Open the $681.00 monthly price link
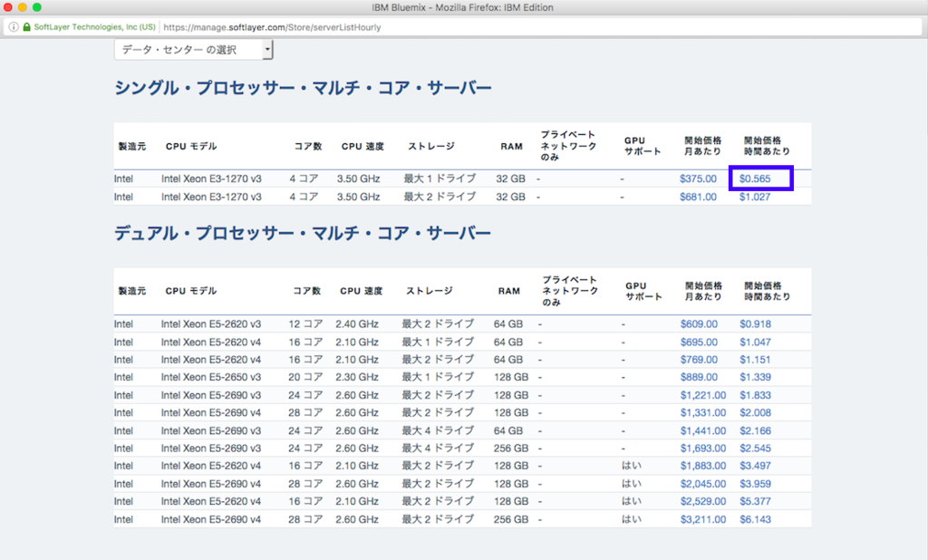Viewport: 928px width, 560px height. click(x=698, y=198)
